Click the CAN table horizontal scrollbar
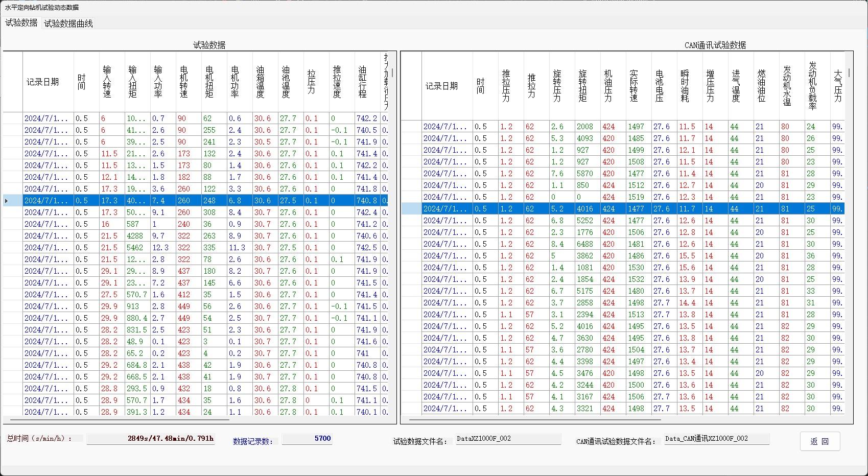 [x=535, y=420]
